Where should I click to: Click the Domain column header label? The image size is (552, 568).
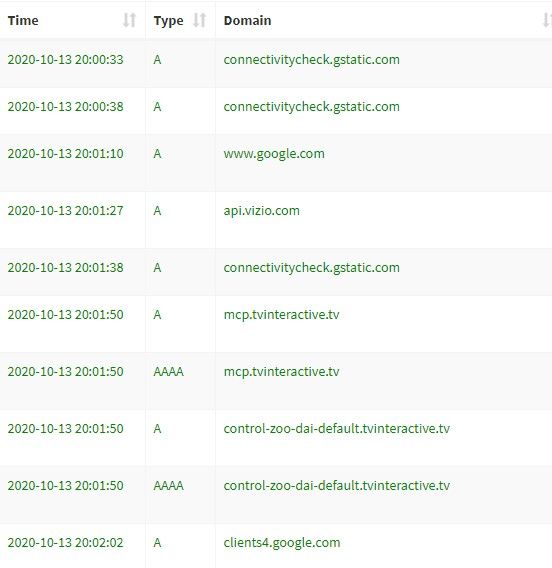(247, 20)
